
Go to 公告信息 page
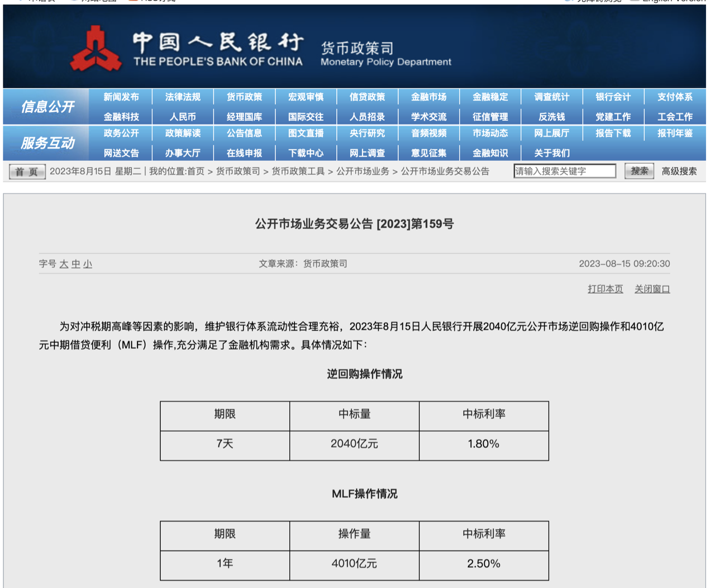tap(244, 133)
